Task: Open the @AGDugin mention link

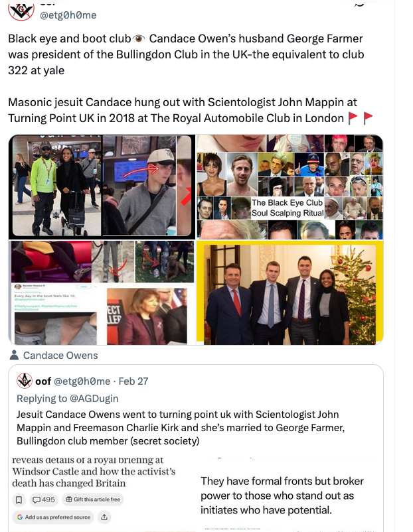Action: [94, 398]
